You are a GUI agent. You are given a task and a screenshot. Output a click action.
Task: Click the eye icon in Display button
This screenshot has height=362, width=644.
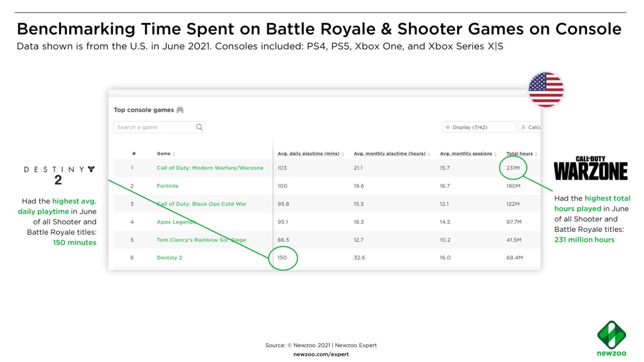448,127
